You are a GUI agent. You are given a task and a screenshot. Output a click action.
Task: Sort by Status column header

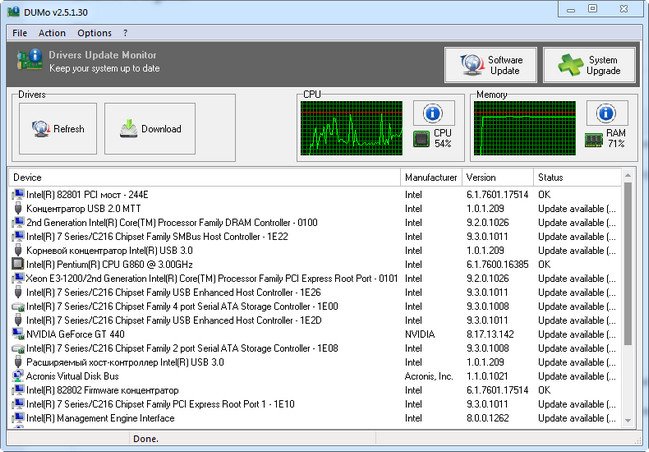[x=577, y=178]
